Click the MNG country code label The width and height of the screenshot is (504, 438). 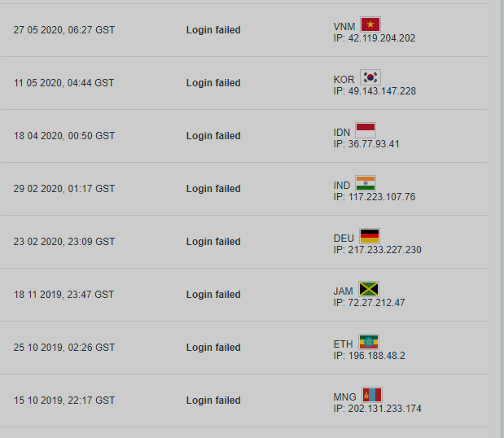(x=345, y=397)
